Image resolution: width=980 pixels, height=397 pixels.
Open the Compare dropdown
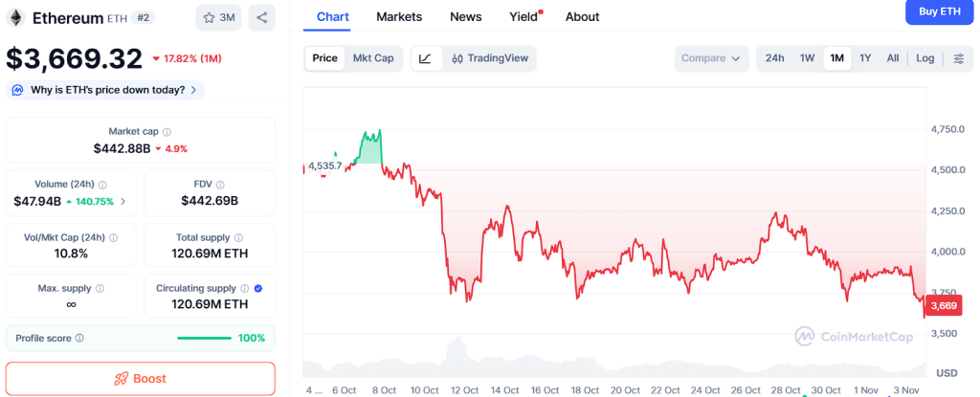[x=710, y=58]
